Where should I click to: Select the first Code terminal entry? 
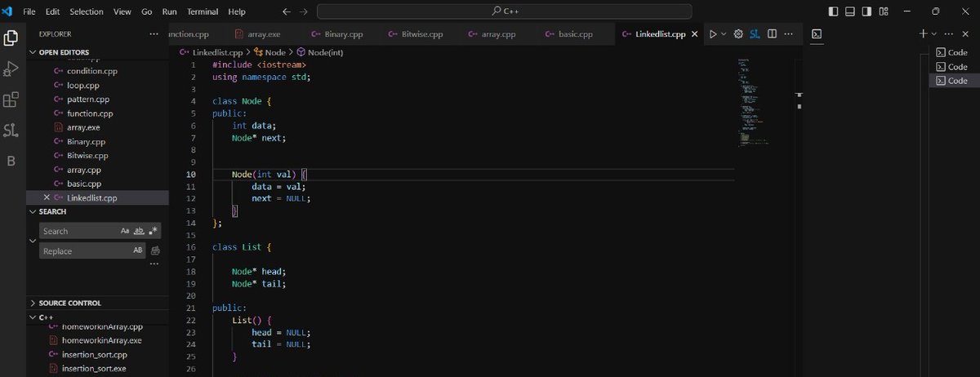point(954,52)
